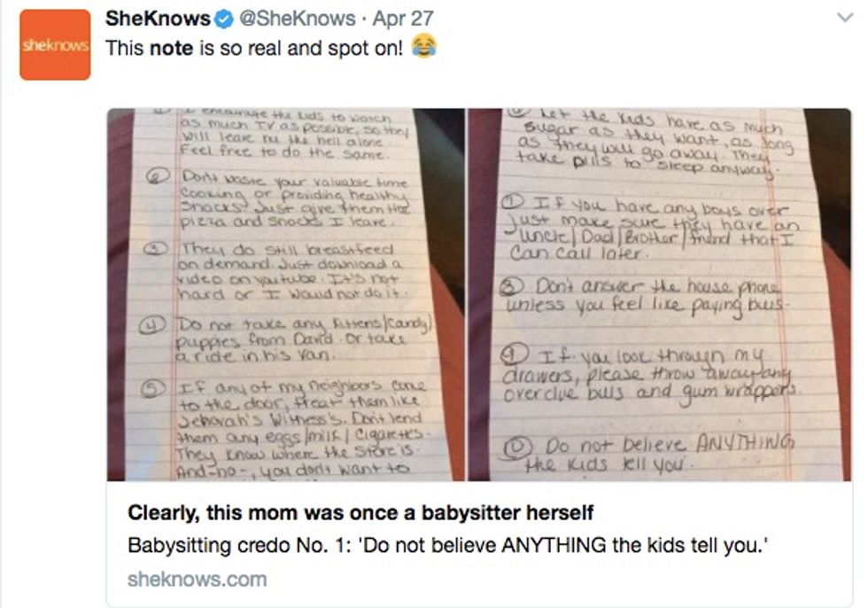Expand the tweet options chevron
The height and width of the screenshot is (608, 868).
[845, 18]
